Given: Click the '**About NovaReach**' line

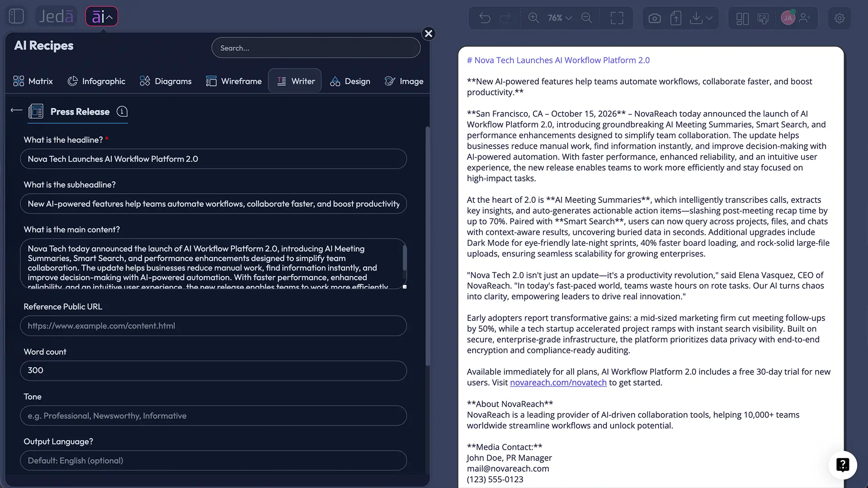Looking at the screenshot, I should [x=509, y=404].
